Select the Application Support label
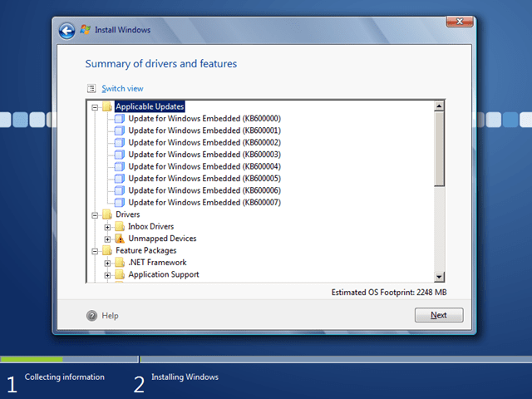The width and height of the screenshot is (532, 399). pyautogui.click(x=164, y=274)
